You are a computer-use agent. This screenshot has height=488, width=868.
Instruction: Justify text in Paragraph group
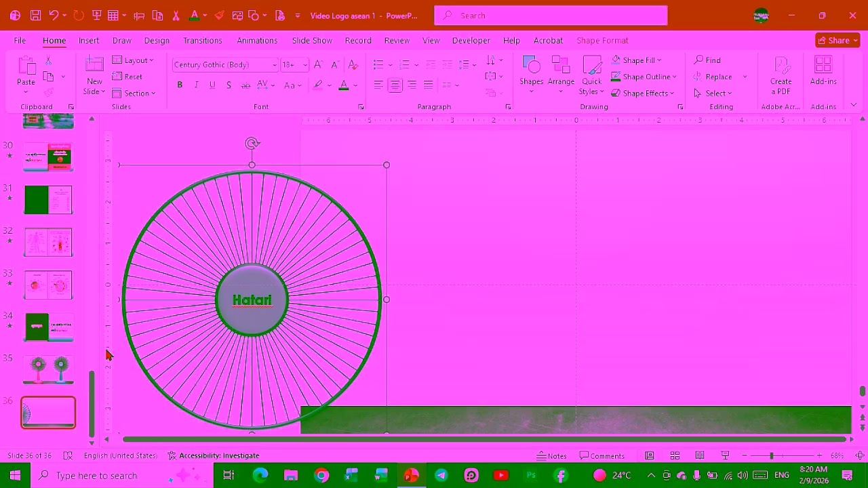[428, 85]
